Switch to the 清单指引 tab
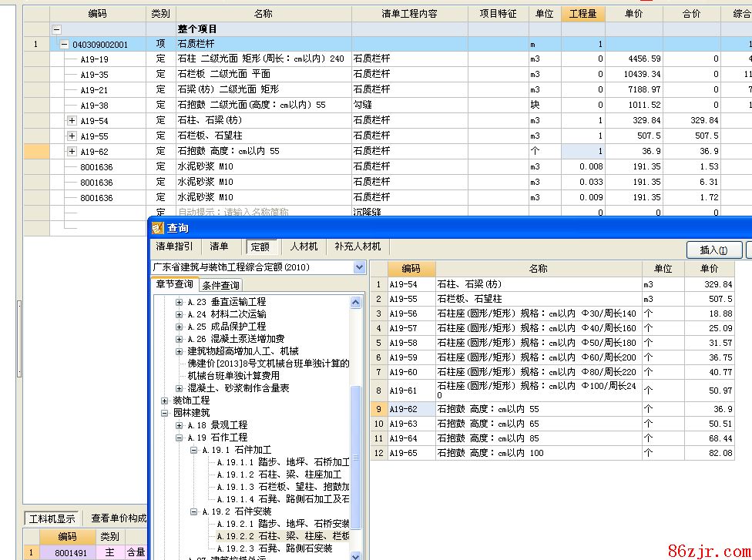The height and width of the screenshot is (560, 752). 175,246
